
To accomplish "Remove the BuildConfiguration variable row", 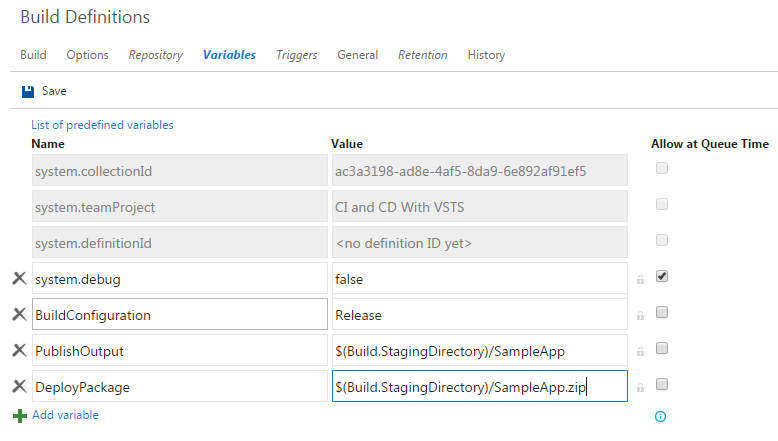I will pos(19,315).
